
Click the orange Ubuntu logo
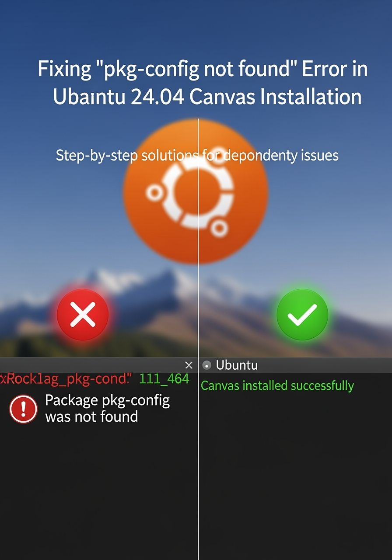tap(196, 191)
